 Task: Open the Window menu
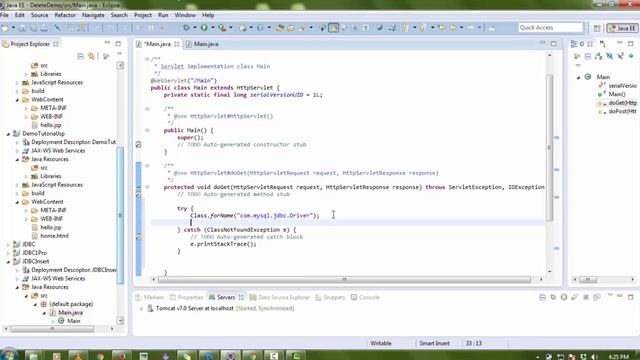point(185,15)
